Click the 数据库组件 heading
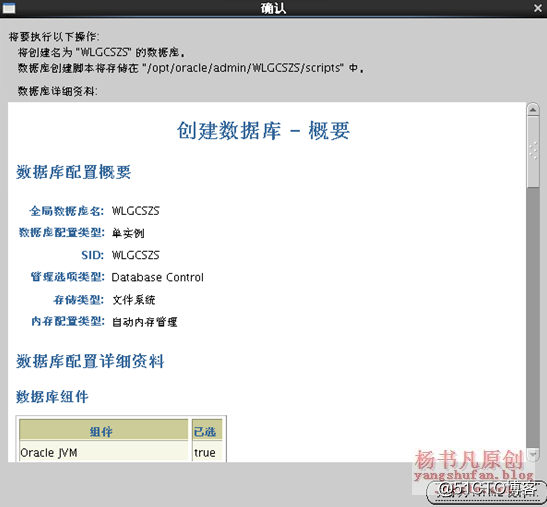 click(x=52, y=397)
